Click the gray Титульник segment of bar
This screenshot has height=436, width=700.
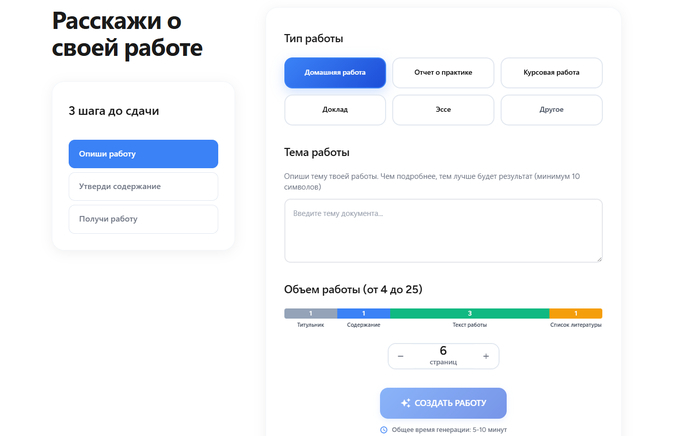pos(310,314)
